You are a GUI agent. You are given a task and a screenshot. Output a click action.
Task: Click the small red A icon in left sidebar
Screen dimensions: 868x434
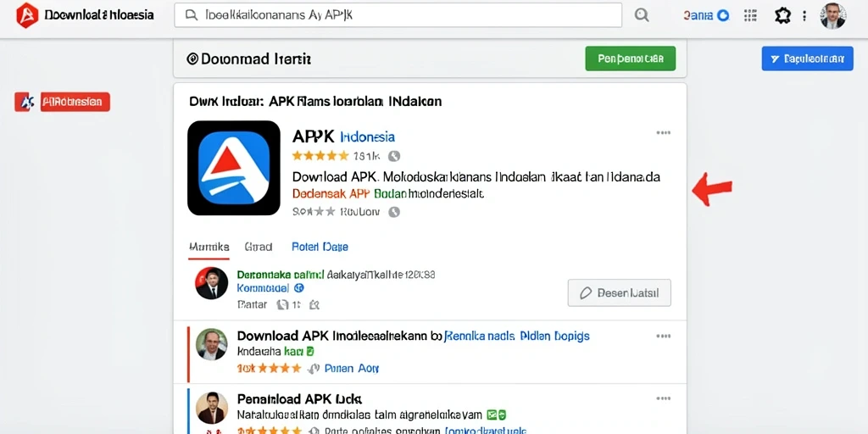[25, 102]
